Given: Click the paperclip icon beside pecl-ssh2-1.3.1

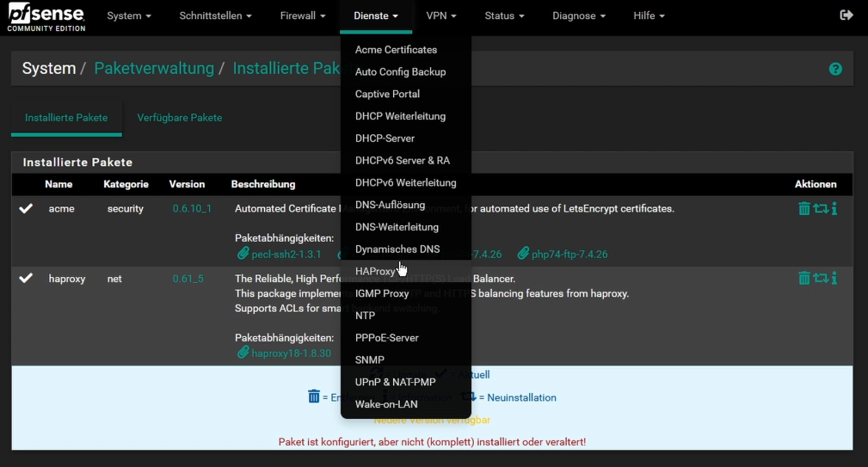Looking at the screenshot, I should (243, 254).
